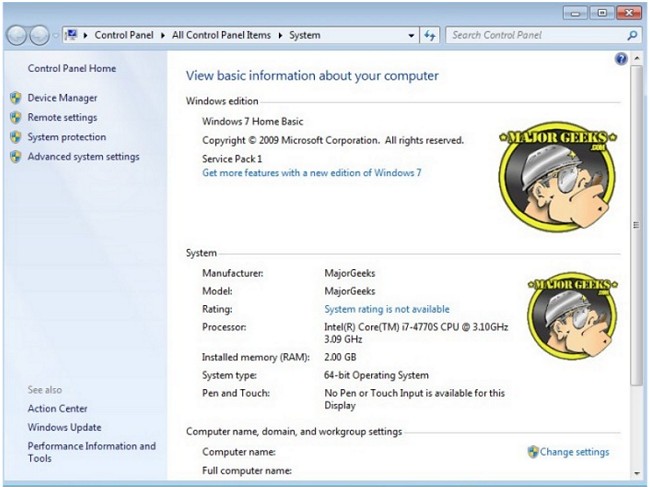Click the scrollbar down arrow
This screenshot has width=650, height=487.
(636, 473)
